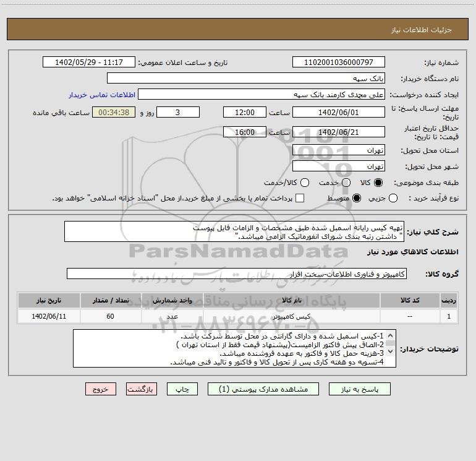This screenshot has width=476, height=461.
Task: Click the unit cell عدد
Action: pos(172,316)
